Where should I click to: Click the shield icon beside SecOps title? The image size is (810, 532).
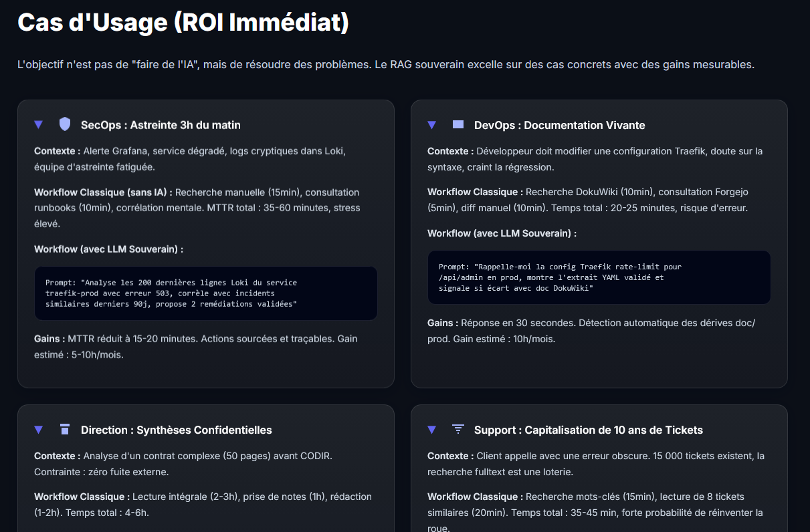[65, 124]
